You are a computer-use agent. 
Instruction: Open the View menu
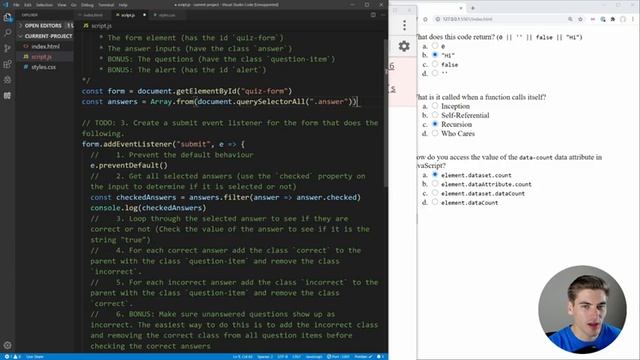pyautogui.click(x=62, y=5)
